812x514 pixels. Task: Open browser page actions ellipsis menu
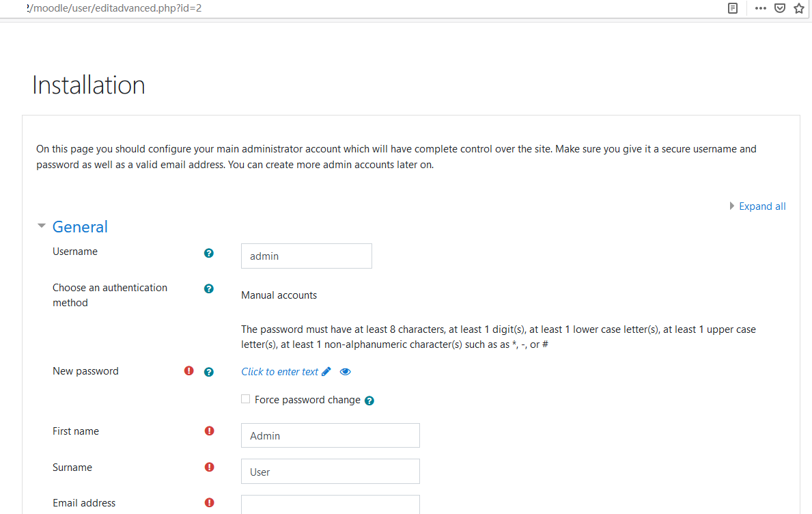pos(760,8)
